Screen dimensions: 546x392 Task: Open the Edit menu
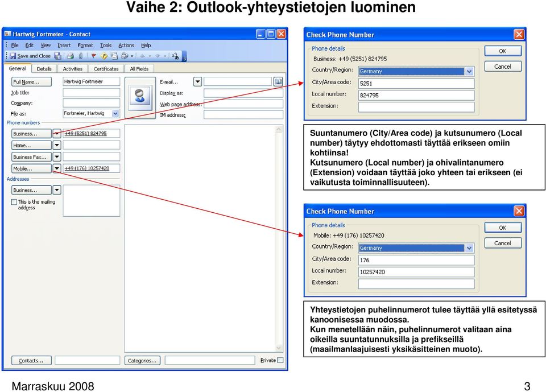[x=29, y=46]
